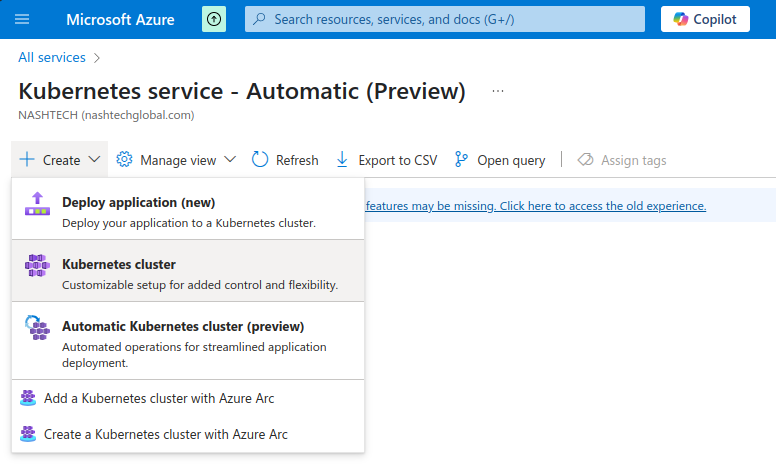Click the Kubernetes cluster hexagon icon
Screen dimensions: 776x467
pyautogui.click(x=36, y=266)
